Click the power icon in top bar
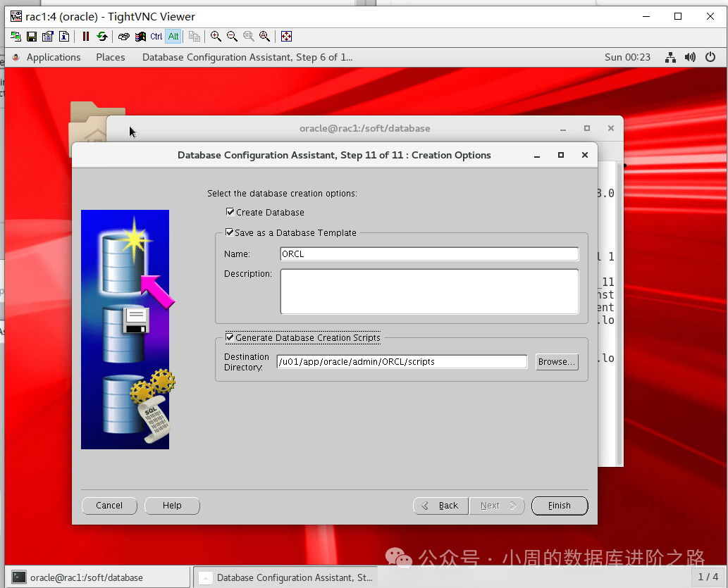Image resolution: width=728 pixels, height=588 pixels. pyautogui.click(x=710, y=57)
